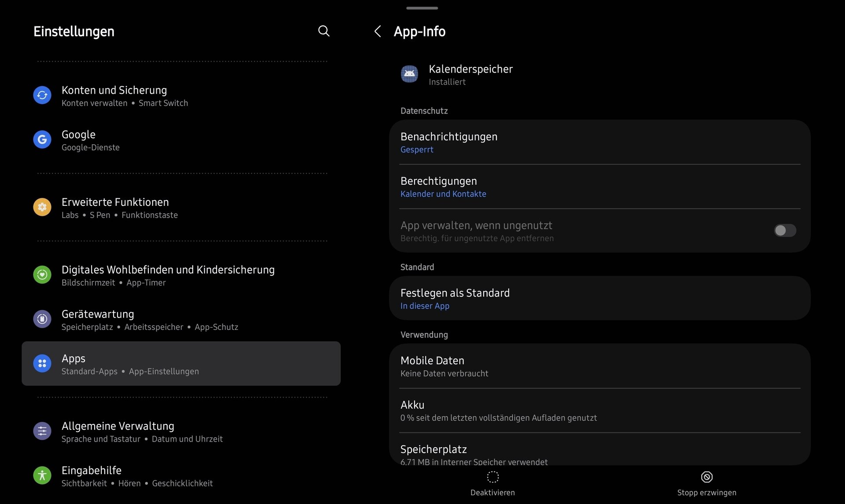Click the App-Info title
Screen dimensions: 845x504
click(419, 32)
